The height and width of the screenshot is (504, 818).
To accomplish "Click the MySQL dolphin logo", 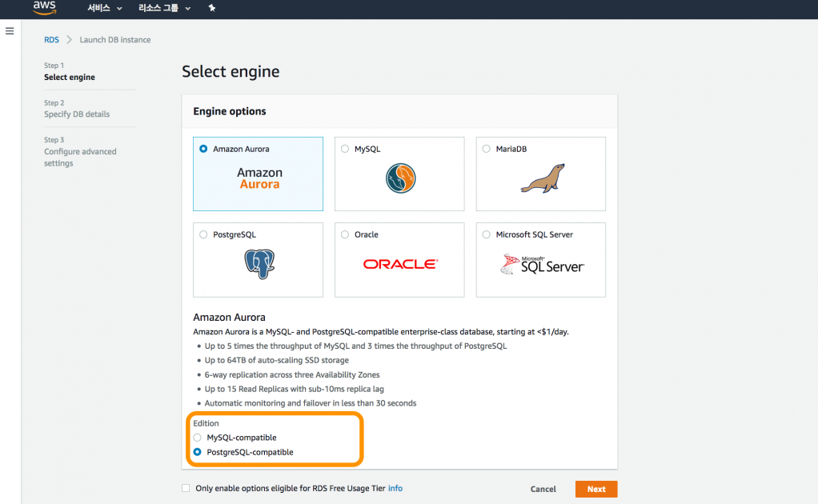I will tap(399, 178).
